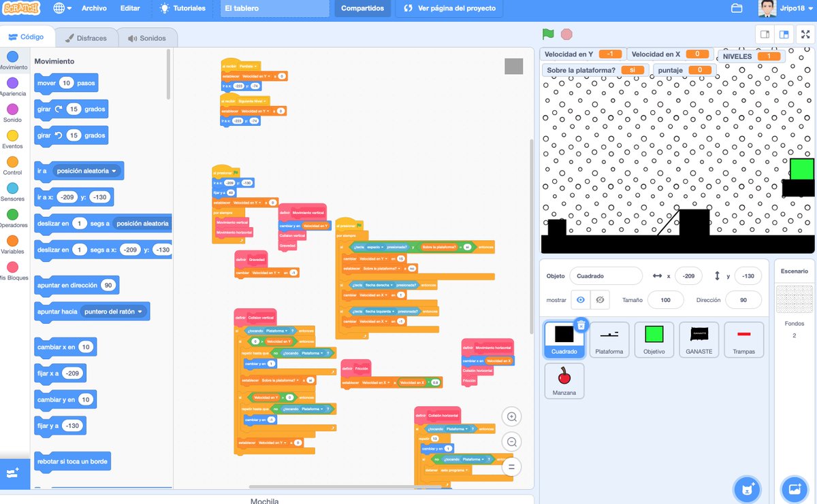Switch to the Disfraces tab
The height and width of the screenshot is (504, 817).
tap(85, 38)
